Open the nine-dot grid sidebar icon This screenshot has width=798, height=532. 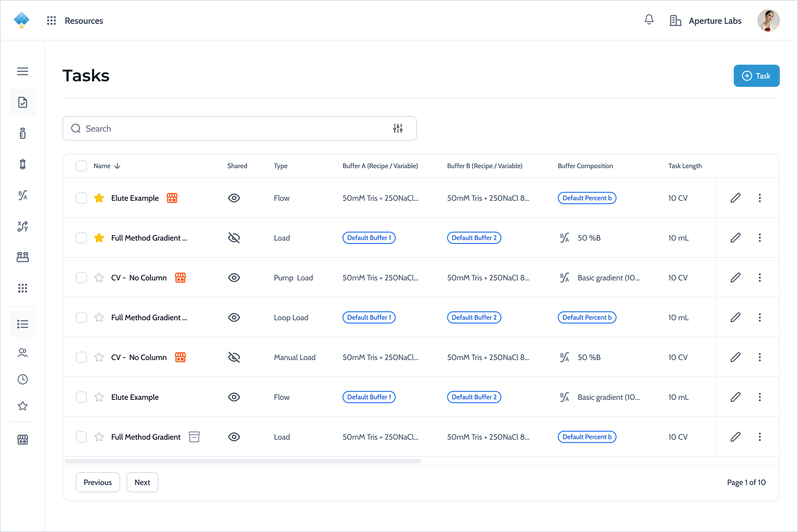[23, 288]
